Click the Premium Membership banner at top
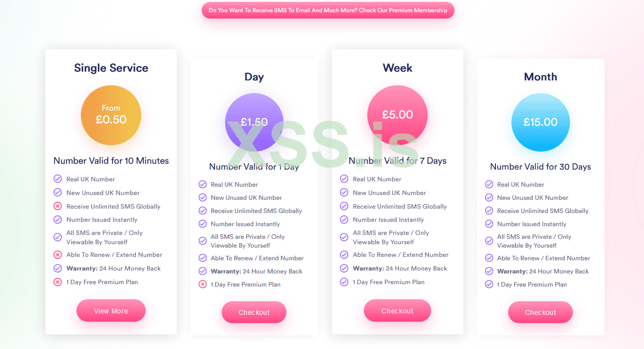Viewport: 644px width, 349px height. (328, 10)
